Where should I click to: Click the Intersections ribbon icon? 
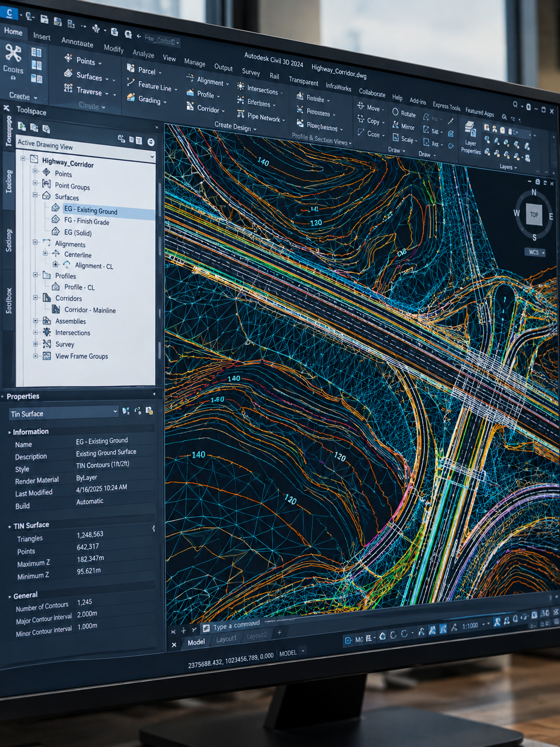[x=241, y=86]
